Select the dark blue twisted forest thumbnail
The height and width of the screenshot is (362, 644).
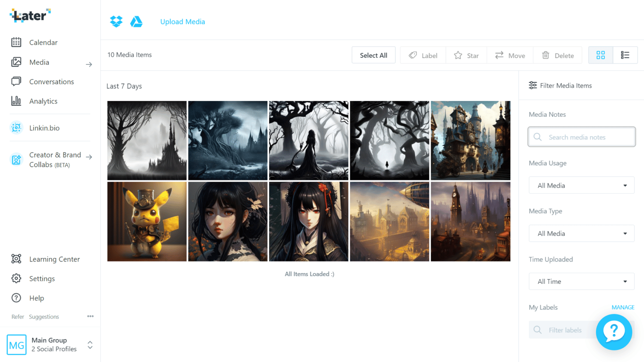point(228,140)
